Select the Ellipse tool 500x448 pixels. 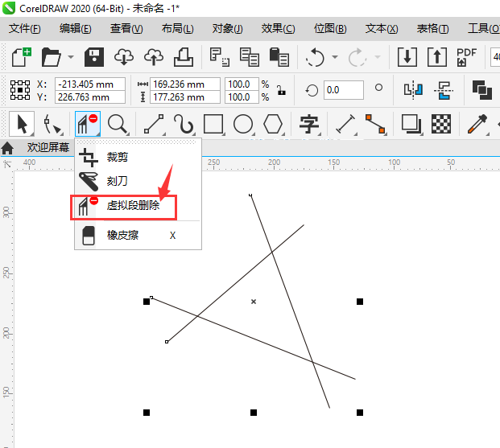pos(243,125)
